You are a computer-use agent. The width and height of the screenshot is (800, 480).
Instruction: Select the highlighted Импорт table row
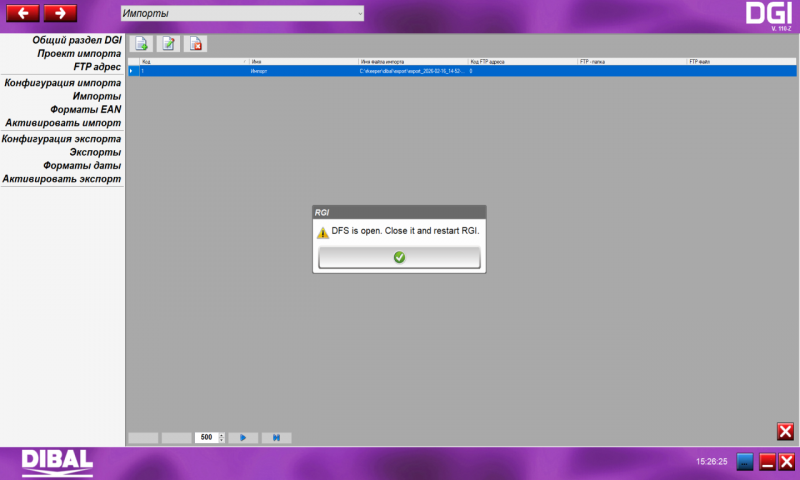tap(300, 72)
